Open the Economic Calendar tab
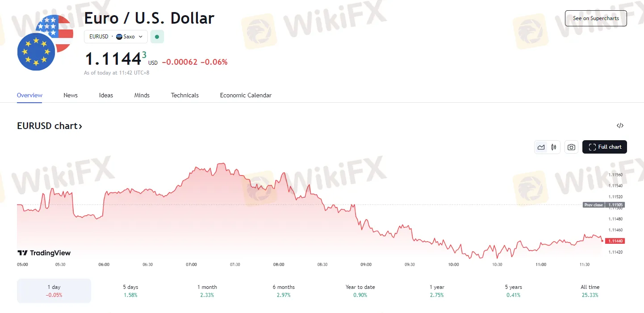The width and height of the screenshot is (644, 313). click(246, 95)
